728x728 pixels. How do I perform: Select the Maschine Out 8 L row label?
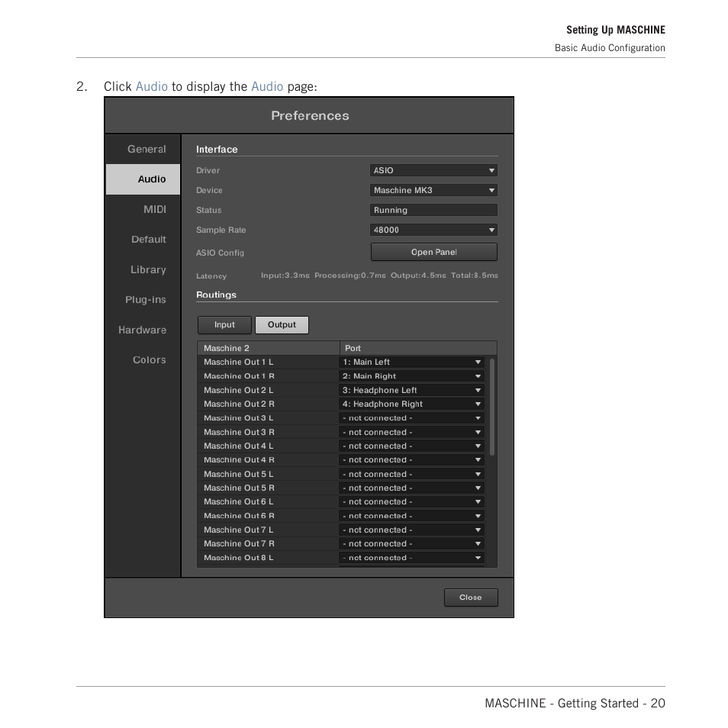(x=239, y=558)
